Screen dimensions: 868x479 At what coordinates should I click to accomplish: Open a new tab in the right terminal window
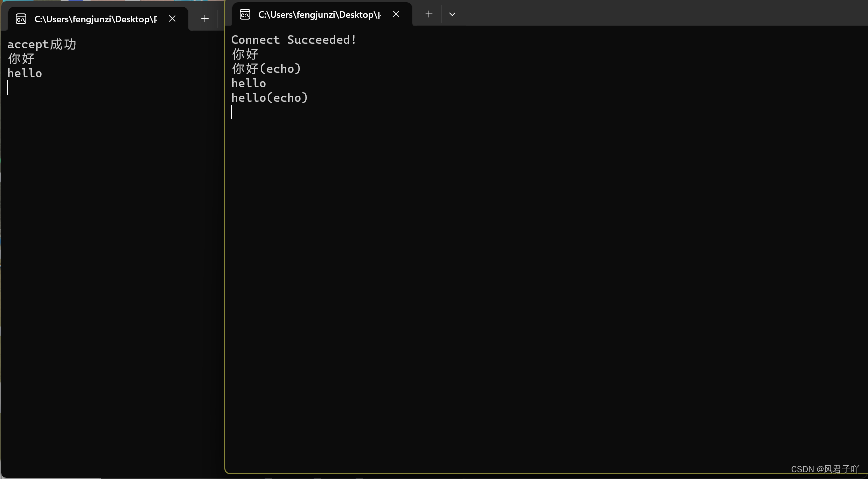coord(428,14)
